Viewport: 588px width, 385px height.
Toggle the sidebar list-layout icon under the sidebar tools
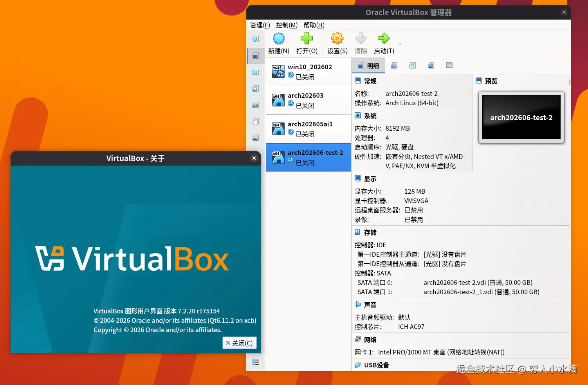[256, 362]
